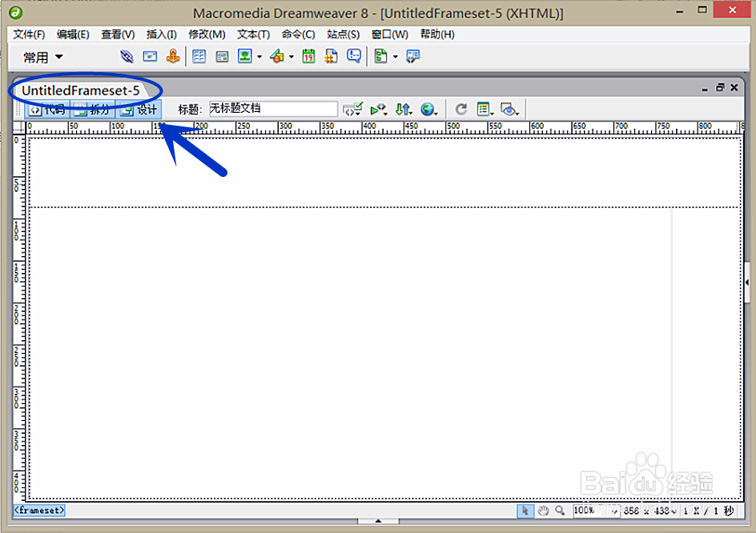This screenshot has height=533, width=756.
Task: Click the Dreamweaver app icon in title bar
Action: click(x=16, y=12)
